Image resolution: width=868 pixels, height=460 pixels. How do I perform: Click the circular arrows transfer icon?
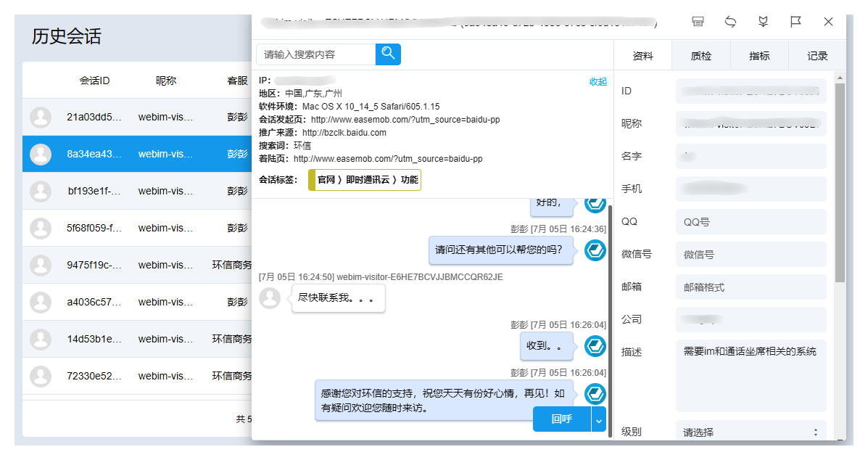[x=730, y=22]
